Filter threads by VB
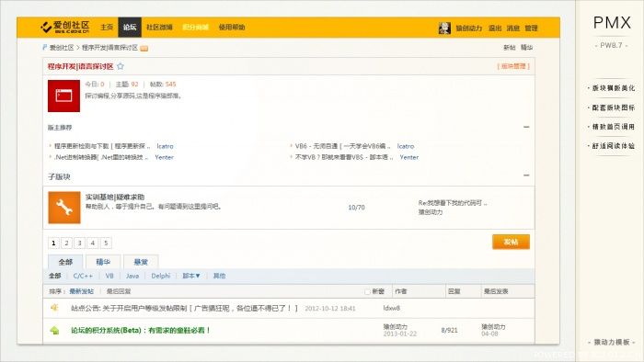Viewport: 644px width, 362px height. (x=109, y=276)
